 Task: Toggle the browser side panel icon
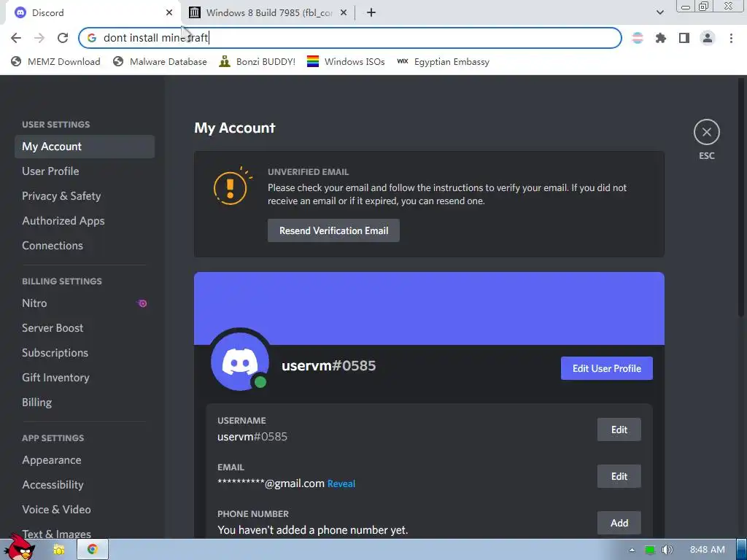click(x=684, y=38)
